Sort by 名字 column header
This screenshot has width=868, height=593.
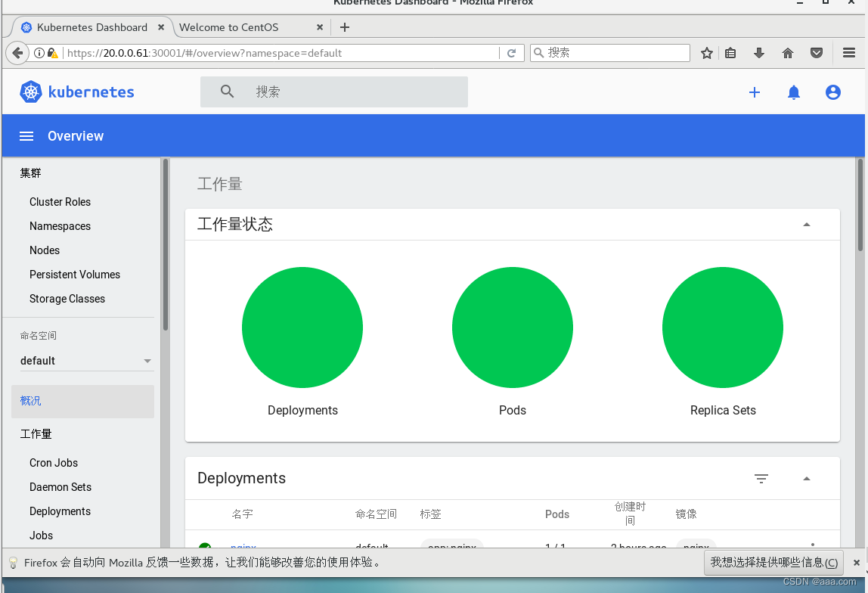coord(242,514)
